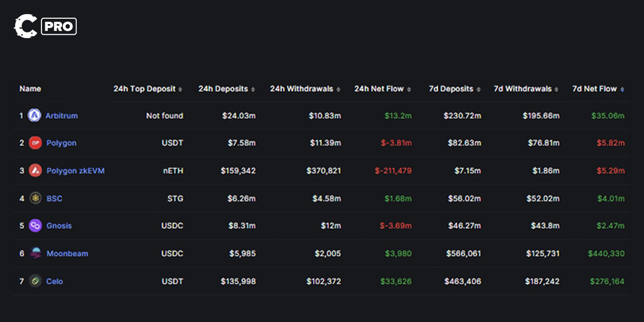Sort by 7d Withdrawals sort arrow
The height and width of the screenshot is (322, 644).
coord(556,90)
